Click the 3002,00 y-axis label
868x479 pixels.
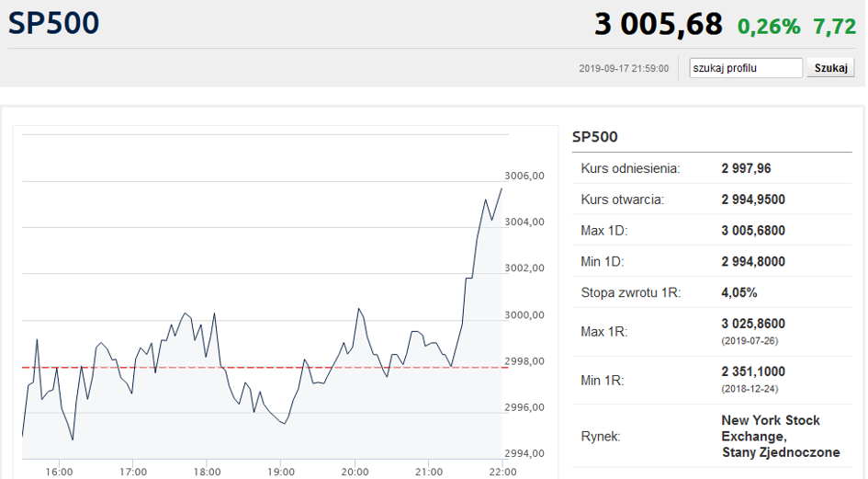[524, 268]
